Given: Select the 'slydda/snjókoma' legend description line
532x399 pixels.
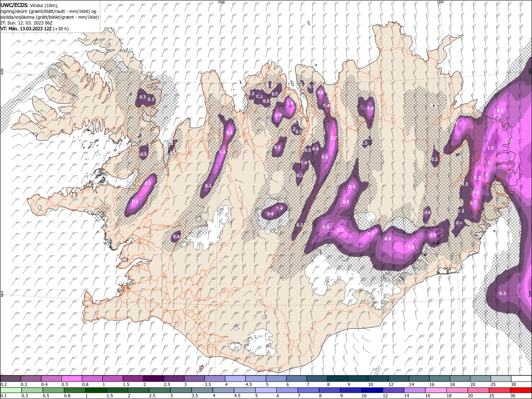Looking at the screenshot, I should 49,17.
